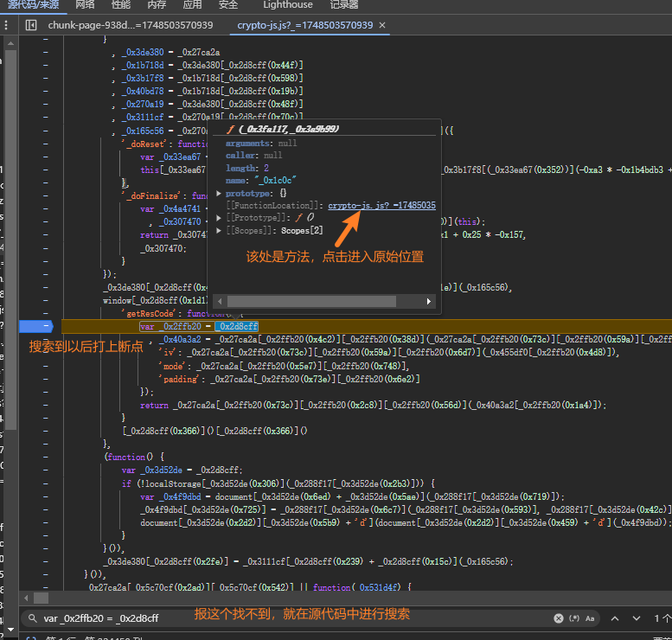Close the crypto-js.js file tab
The image size is (672, 640).
[383, 25]
